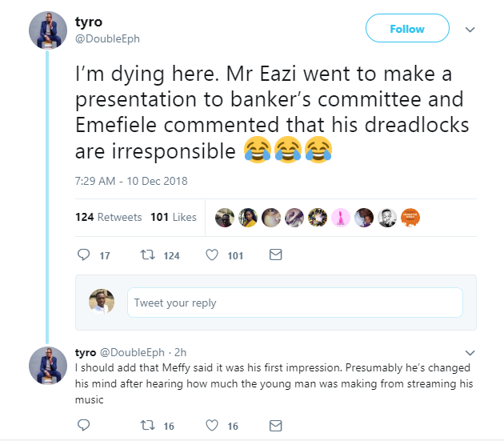Viewport: 504px width, 441px height.
Task: Open main tweet options chevron menu
Action: (470, 30)
